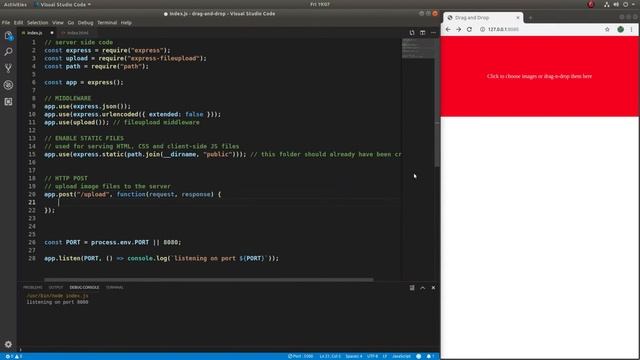Maximize the bottom panel with the chevron
Viewport: 640px width, 360px height.
tap(422, 288)
